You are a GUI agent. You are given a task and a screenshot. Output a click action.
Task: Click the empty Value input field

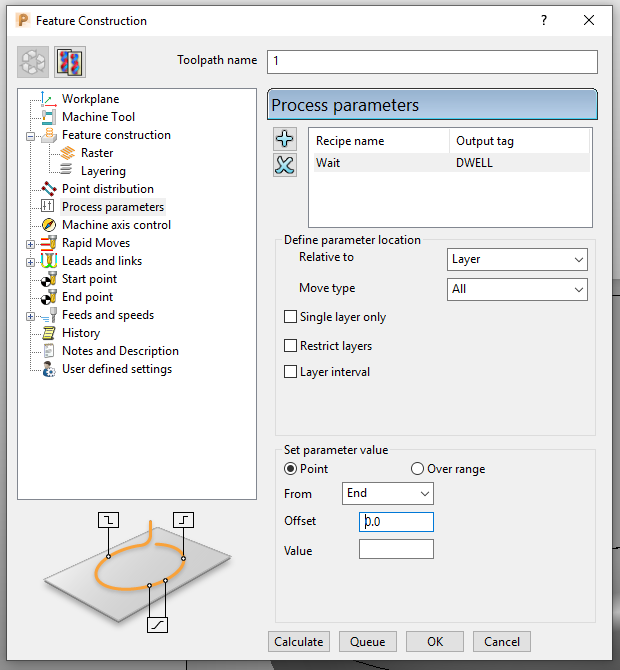click(x=396, y=549)
